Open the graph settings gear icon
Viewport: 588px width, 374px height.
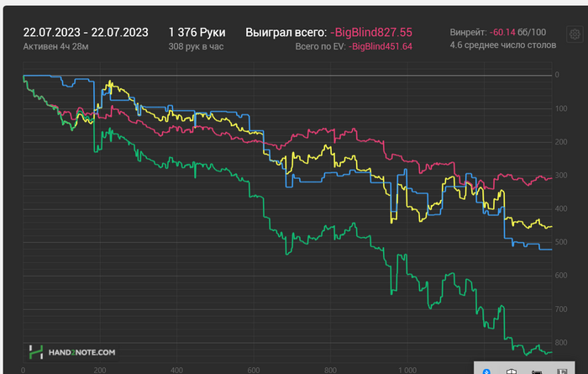click(575, 34)
